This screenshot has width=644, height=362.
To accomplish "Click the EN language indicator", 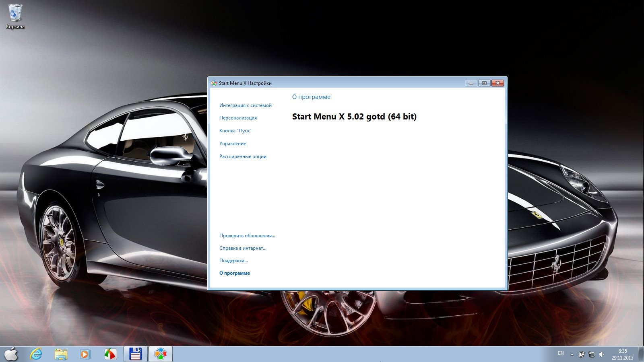I will 561,353.
